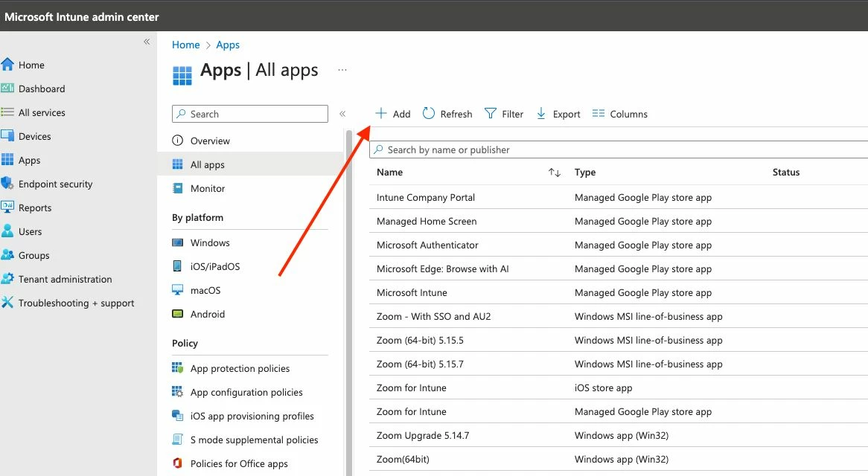The image size is (868, 476).
Task: Click the App configuration policies icon
Action: tap(177, 391)
